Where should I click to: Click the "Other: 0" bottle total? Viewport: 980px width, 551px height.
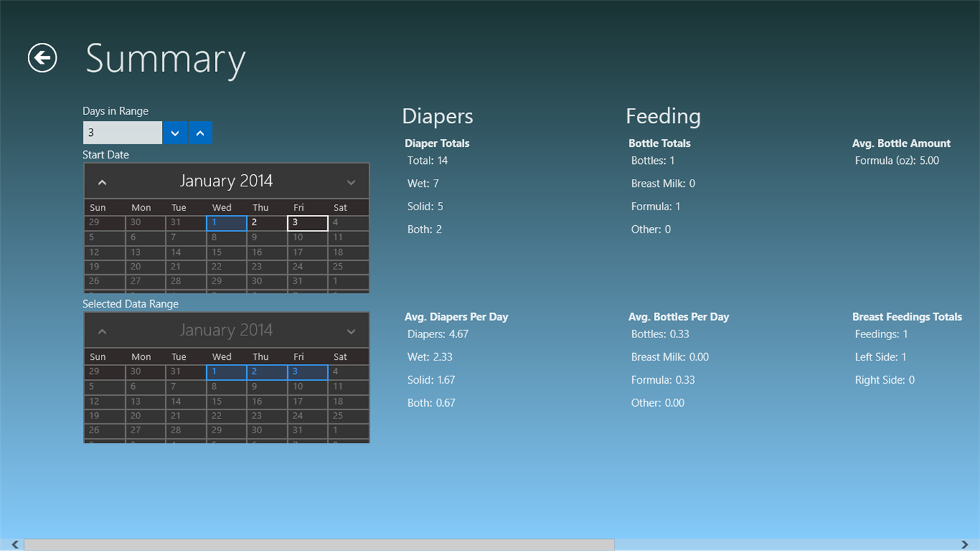click(x=651, y=229)
